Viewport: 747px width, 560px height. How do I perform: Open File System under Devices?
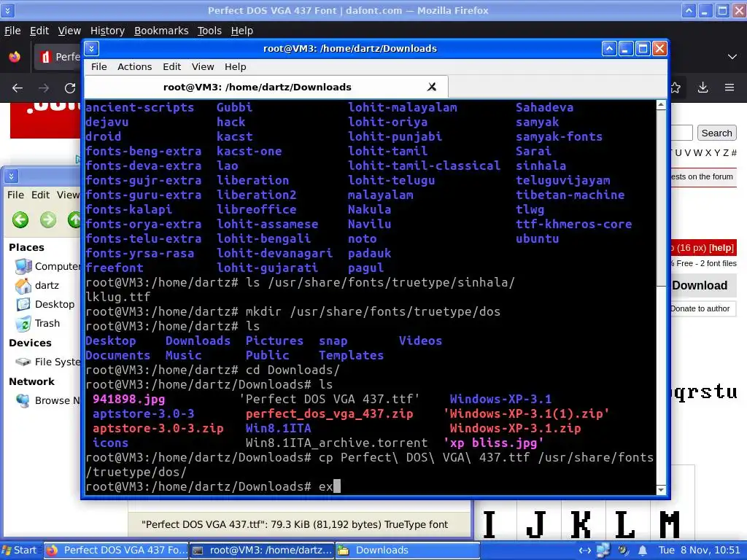click(x=47, y=362)
